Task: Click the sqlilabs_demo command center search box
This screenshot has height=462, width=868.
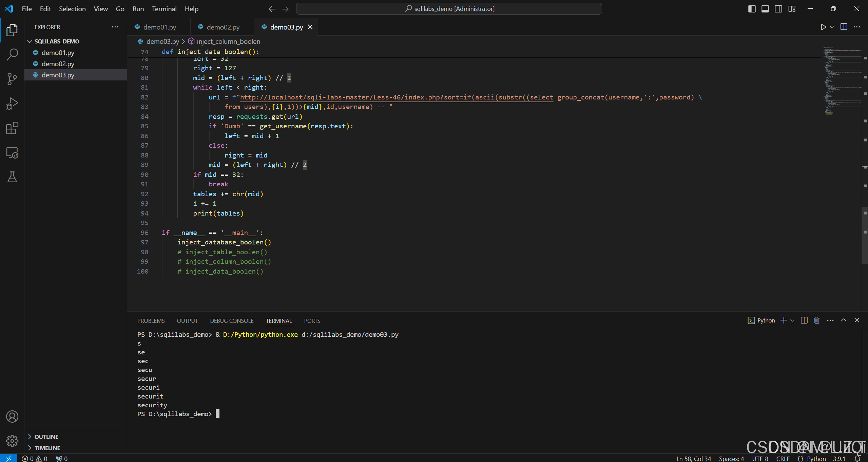Action: tap(449, 9)
